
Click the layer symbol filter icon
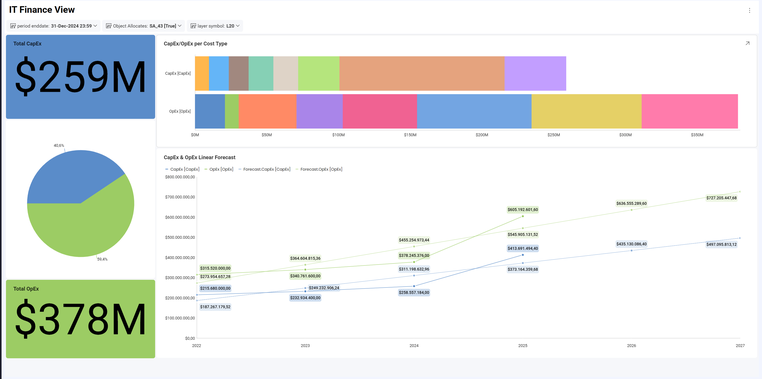(193, 26)
